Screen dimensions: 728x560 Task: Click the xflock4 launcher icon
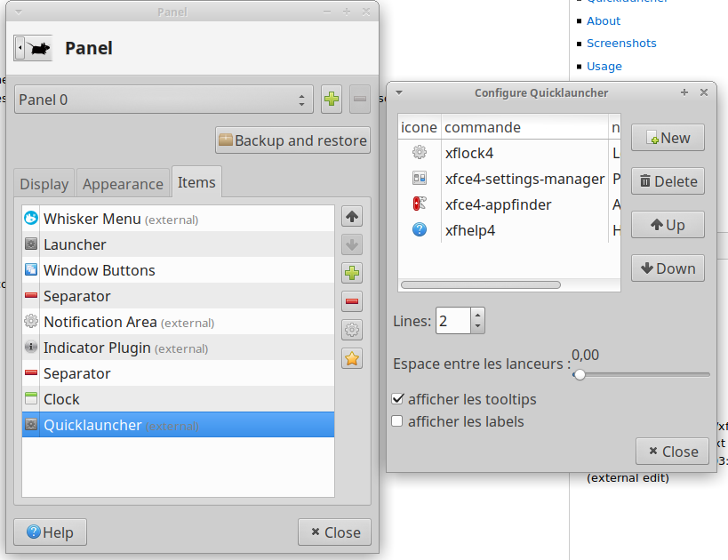[x=420, y=153]
